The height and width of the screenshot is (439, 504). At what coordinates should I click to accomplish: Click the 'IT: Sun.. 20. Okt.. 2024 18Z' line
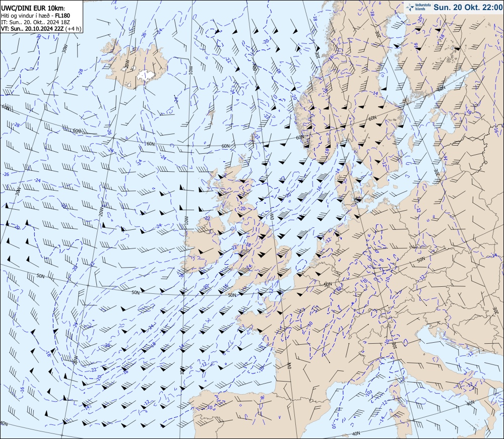[35, 22]
